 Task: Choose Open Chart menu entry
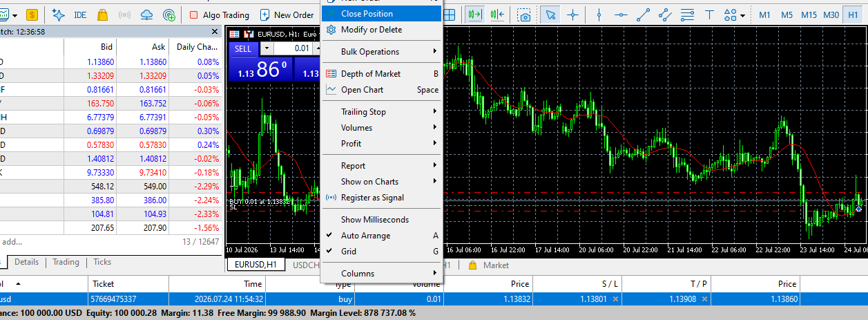[382, 90]
